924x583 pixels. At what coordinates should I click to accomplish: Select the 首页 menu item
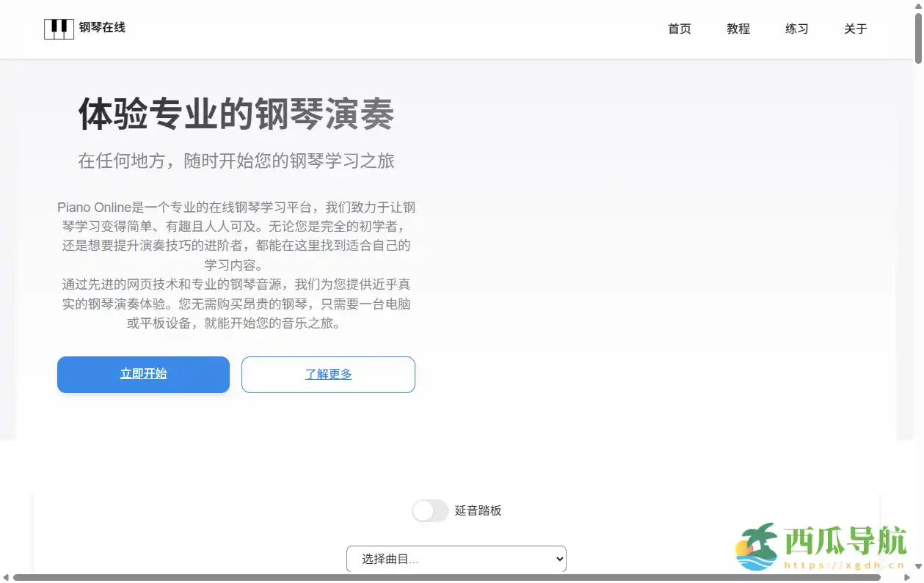pyautogui.click(x=678, y=29)
